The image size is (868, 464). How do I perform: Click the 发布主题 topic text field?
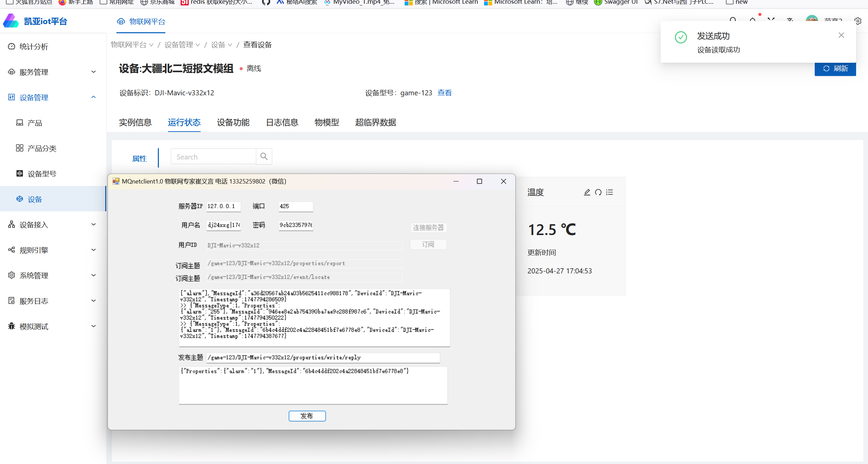(x=322, y=357)
